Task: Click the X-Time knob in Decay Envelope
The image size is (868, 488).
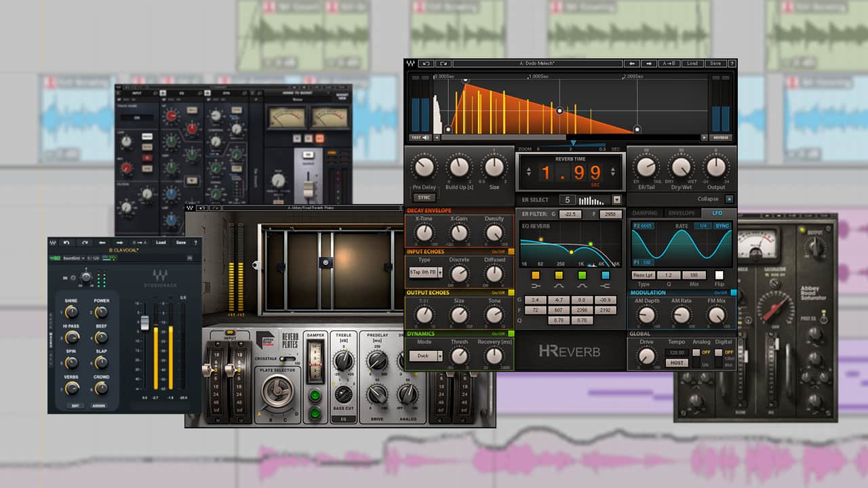Action: pos(425,234)
